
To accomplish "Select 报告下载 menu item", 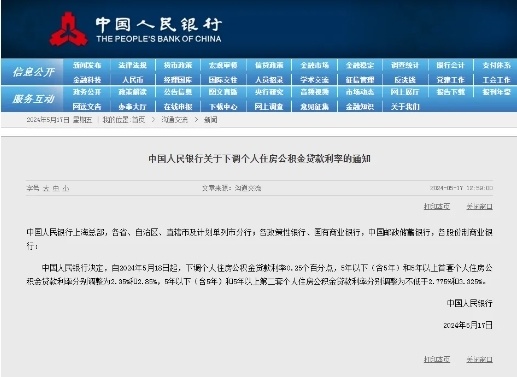I will tap(450, 92).
